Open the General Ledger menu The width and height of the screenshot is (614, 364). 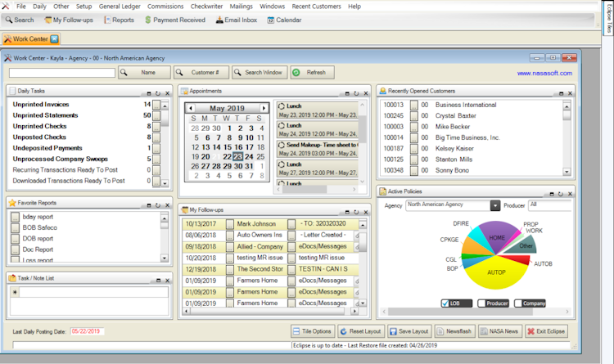click(x=120, y=7)
